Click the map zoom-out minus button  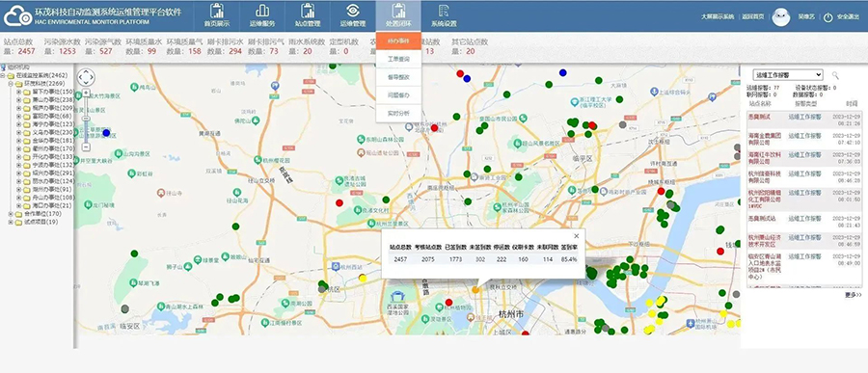click(x=86, y=147)
